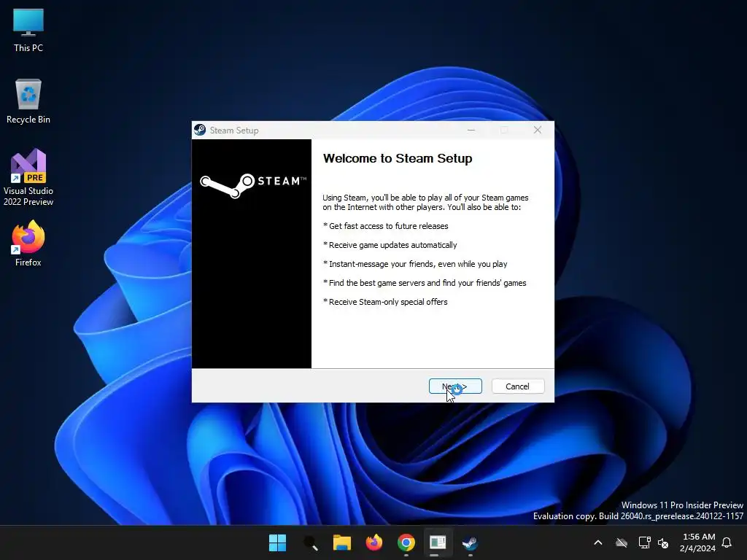Click the 'Instant-message your friends' line

pyautogui.click(x=415, y=264)
